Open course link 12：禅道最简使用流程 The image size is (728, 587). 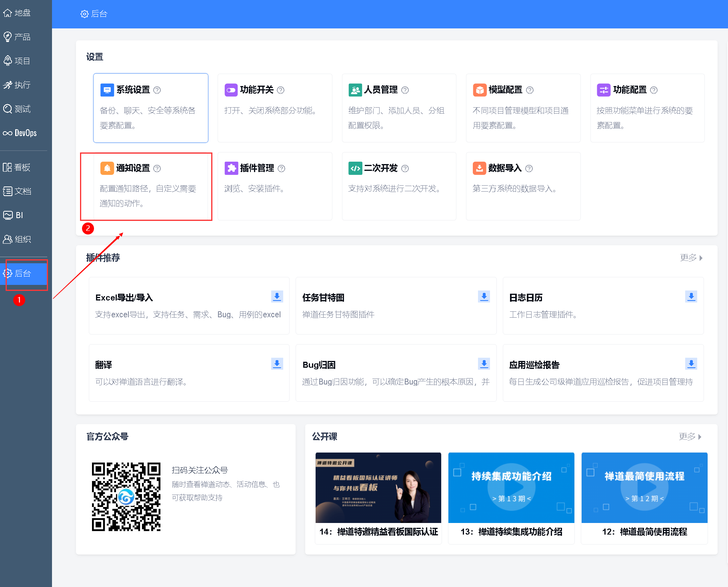point(644,532)
